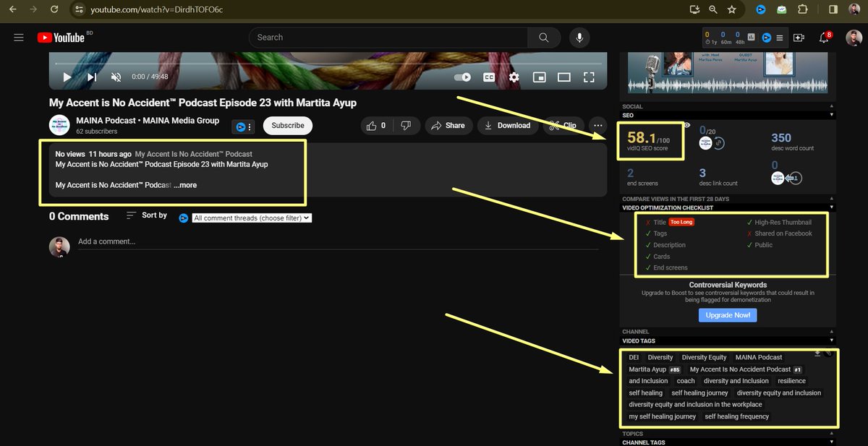Click the Upgrade Now! vidIQ button
Image resolution: width=868 pixels, height=446 pixels.
pyautogui.click(x=728, y=314)
